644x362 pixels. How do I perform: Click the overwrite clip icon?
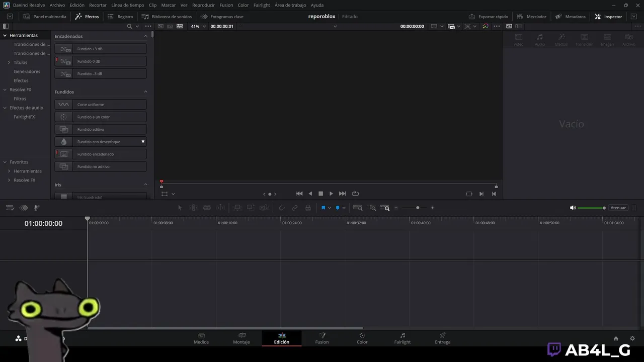coord(251,208)
